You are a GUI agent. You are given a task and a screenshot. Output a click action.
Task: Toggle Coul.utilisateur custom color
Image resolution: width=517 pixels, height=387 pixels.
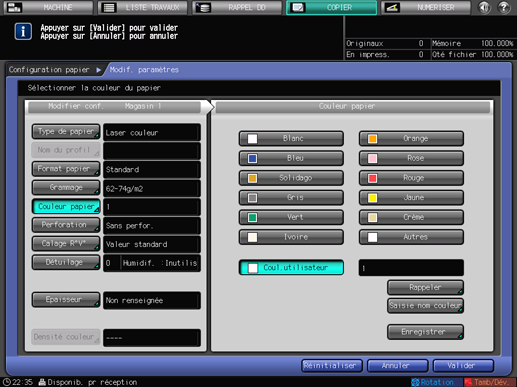(291, 267)
